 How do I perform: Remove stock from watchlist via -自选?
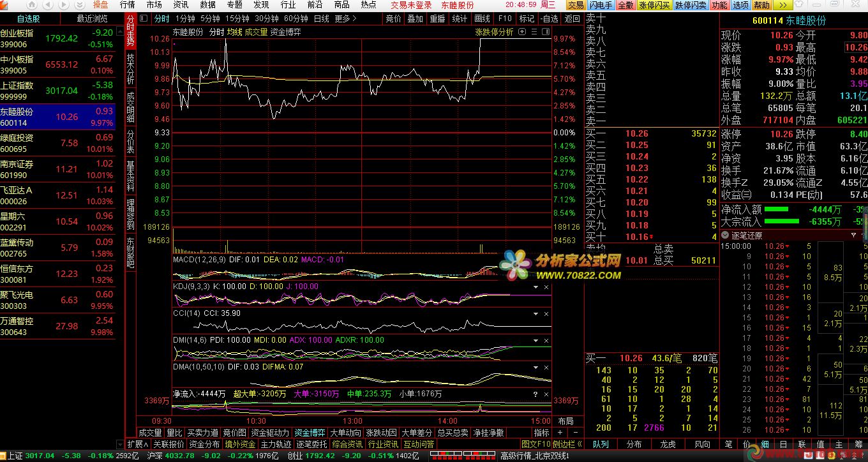549,19
